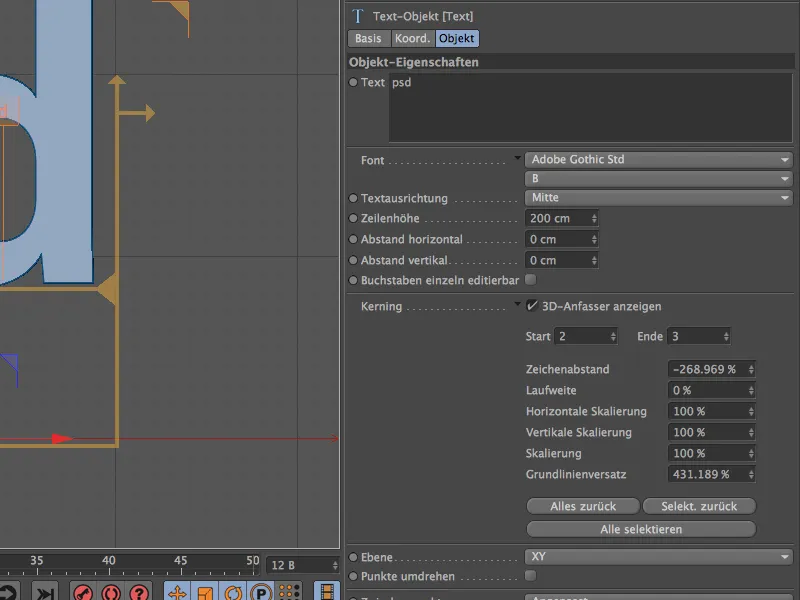Image resolution: width=800 pixels, height=600 pixels.
Task: Click the Zeichenabstand value field
Action: [x=712, y=369]
